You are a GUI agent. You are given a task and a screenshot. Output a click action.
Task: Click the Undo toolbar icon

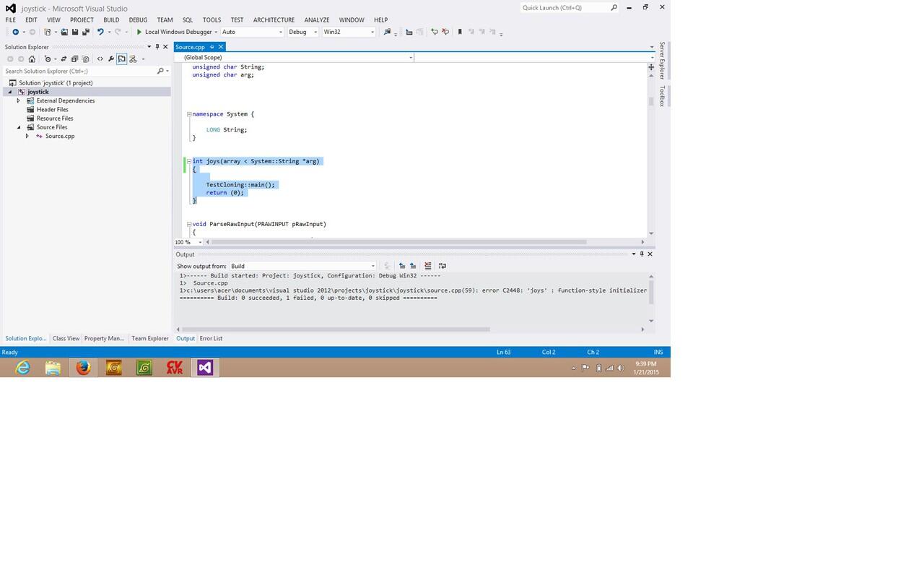click(100, 32)
